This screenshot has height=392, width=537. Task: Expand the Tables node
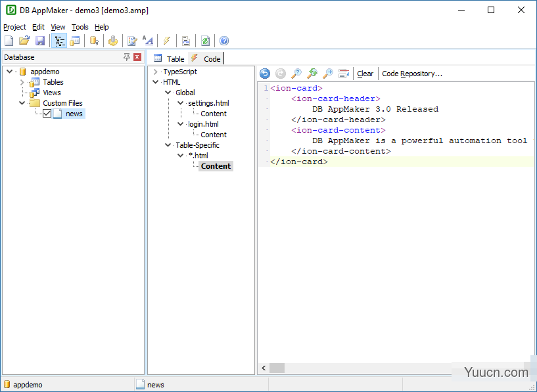pyautogui.click(x=22, y=82)
